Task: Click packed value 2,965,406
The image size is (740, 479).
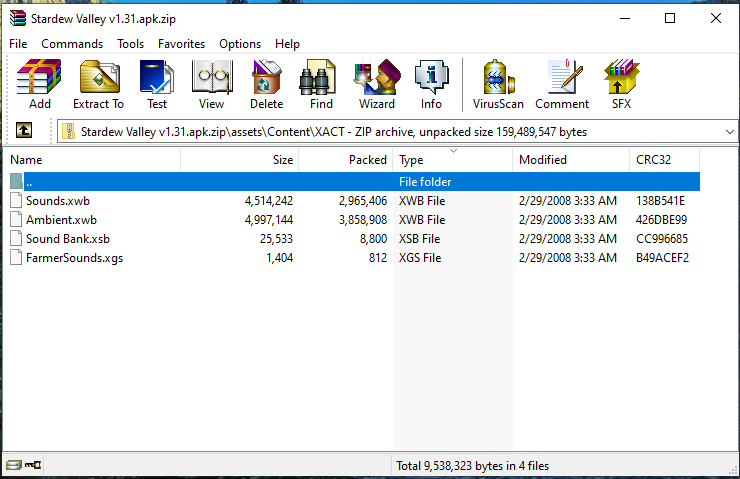Action: [x=363, y=201]
